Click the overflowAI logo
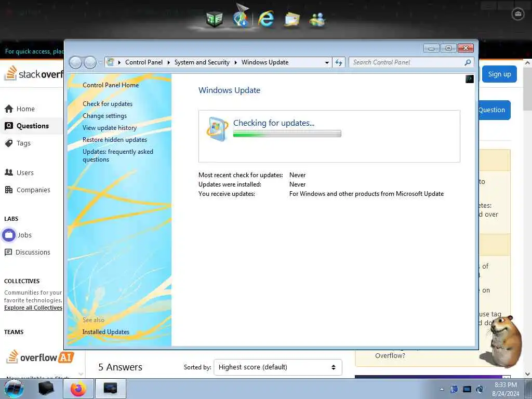532x399 pixels. point(40,357)
